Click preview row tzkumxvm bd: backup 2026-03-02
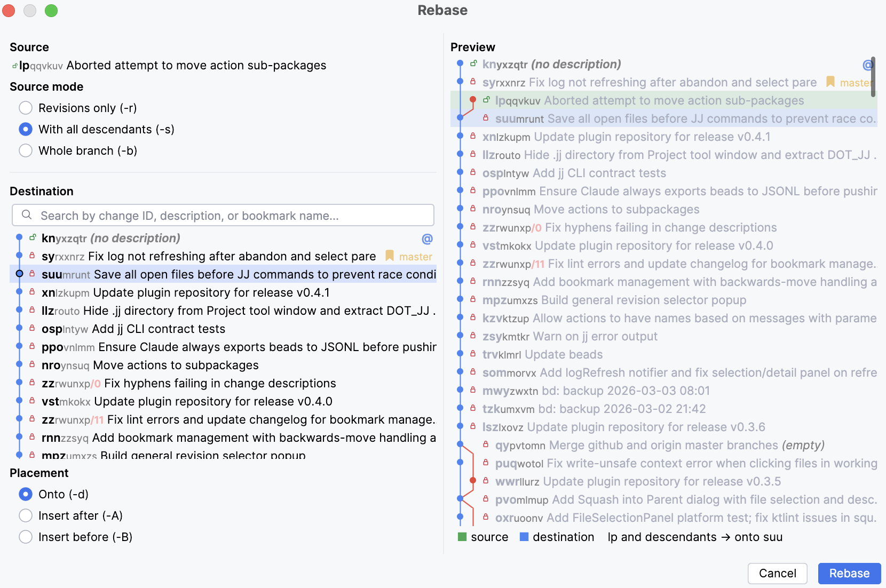This screenshot has width=886, height=588. coord(664,409)
